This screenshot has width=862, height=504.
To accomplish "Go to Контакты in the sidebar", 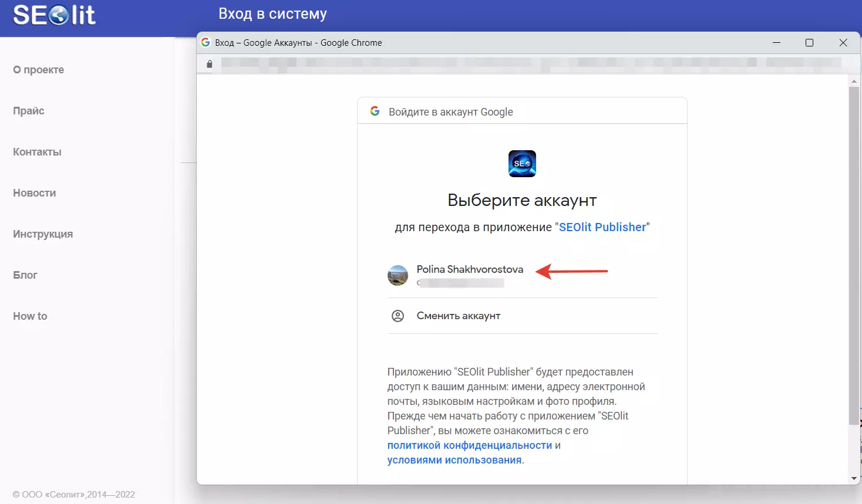I will (37, 152).
